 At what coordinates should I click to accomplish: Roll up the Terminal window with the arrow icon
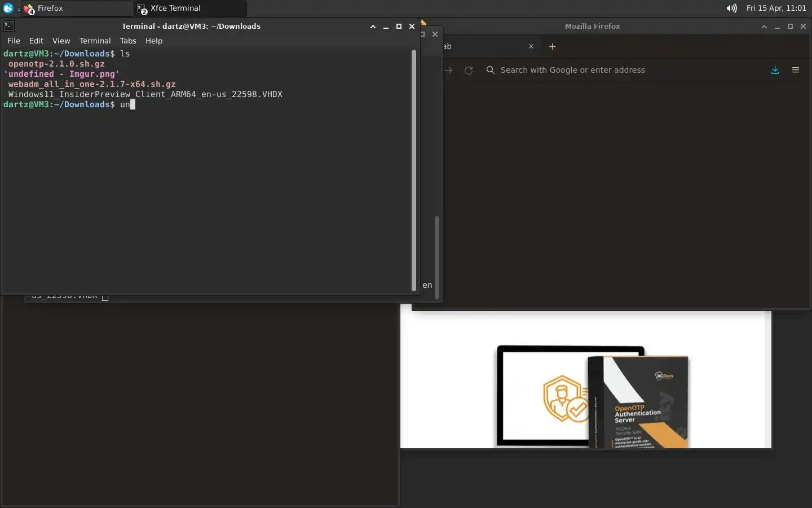coord(373,27)
